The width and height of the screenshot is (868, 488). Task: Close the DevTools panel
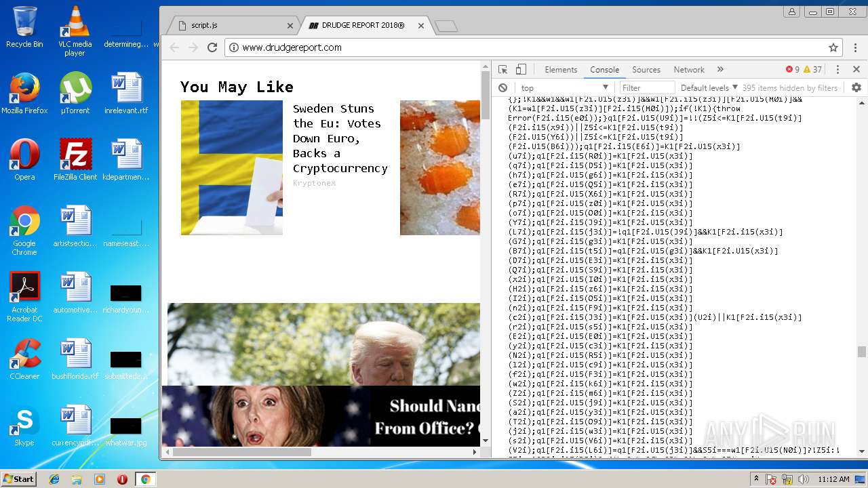(856, 70)
